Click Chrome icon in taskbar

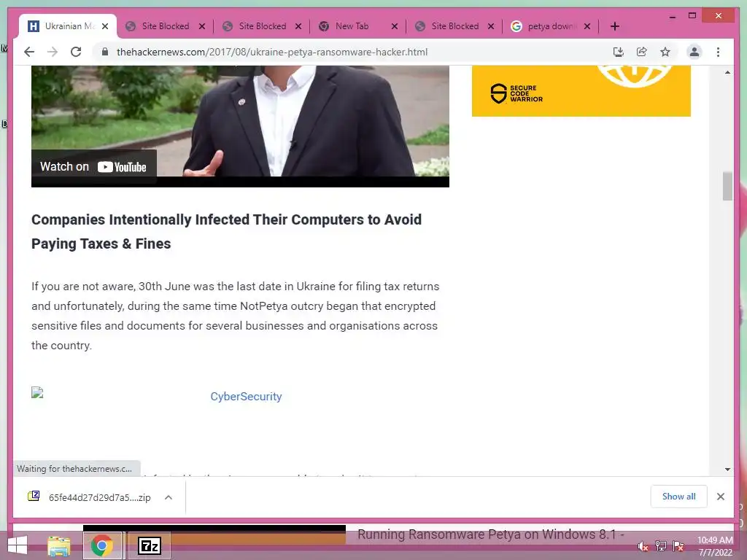pyautogui.click(x=102, y=545)
